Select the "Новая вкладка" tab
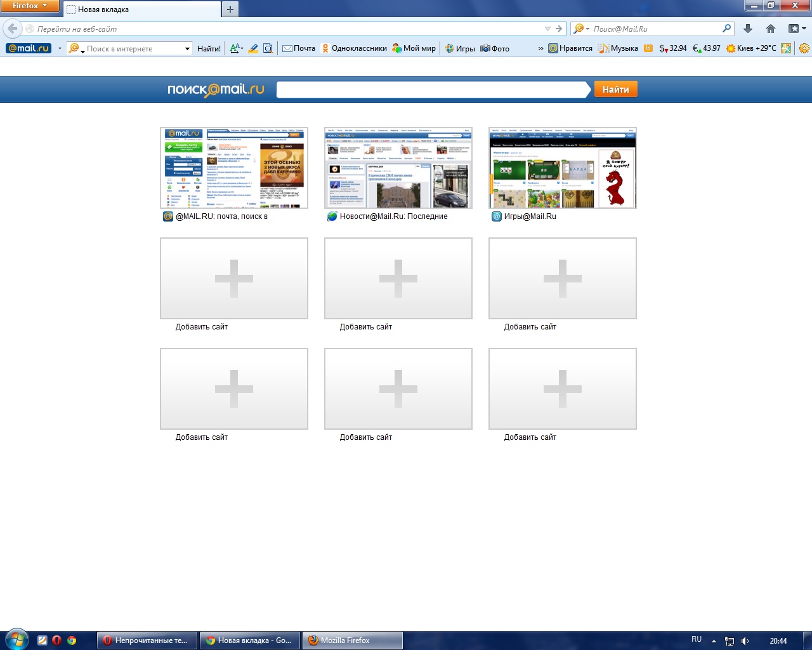The width and height of the screenshot is (812, 650). click(x=141, y=10)
